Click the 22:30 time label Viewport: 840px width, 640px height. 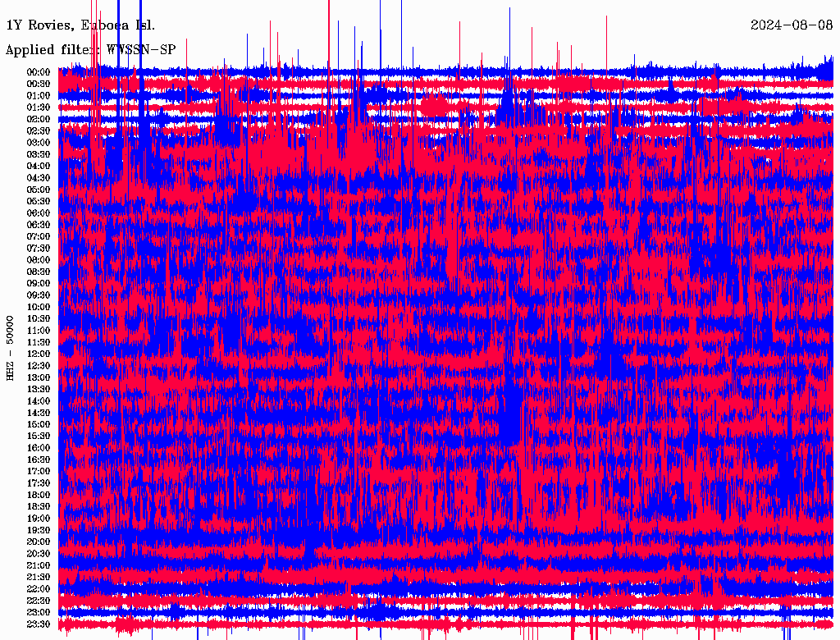39,601
